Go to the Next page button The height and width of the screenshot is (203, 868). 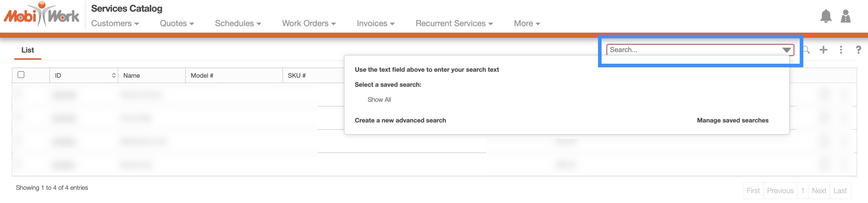pos(818,191)
